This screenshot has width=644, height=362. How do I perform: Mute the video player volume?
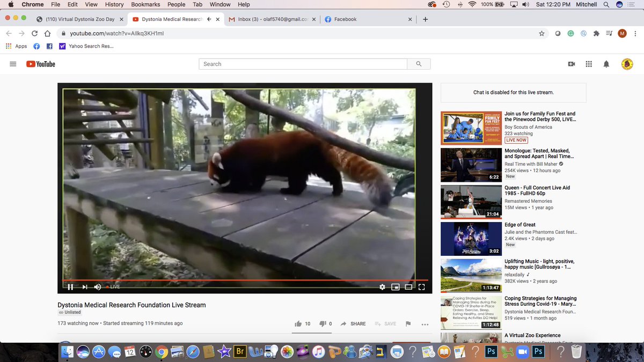point(98,287)
